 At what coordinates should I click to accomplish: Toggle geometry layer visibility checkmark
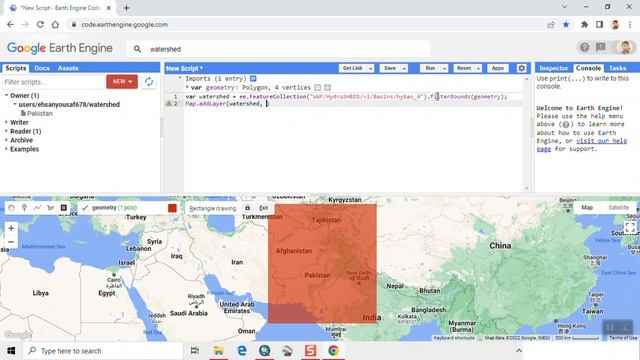pyautogui.click(x=84, y=208)
